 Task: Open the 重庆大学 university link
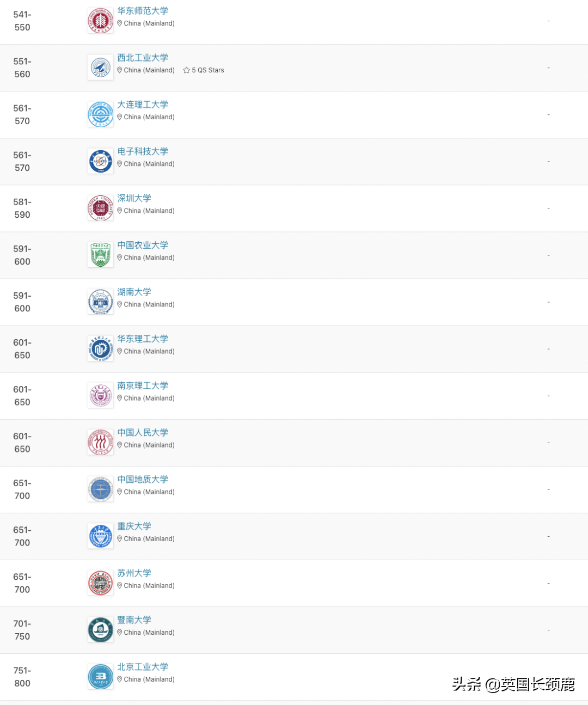[x=134, y=526]
